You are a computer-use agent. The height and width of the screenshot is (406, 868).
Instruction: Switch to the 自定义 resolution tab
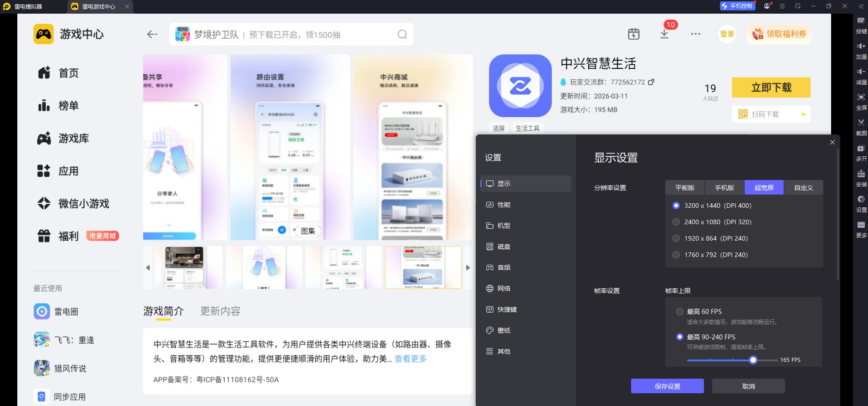(804, 187)
